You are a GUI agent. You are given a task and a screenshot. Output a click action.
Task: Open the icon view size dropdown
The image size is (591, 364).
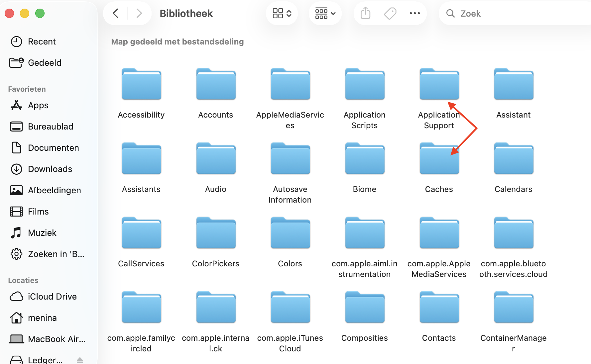coord(282,13)
